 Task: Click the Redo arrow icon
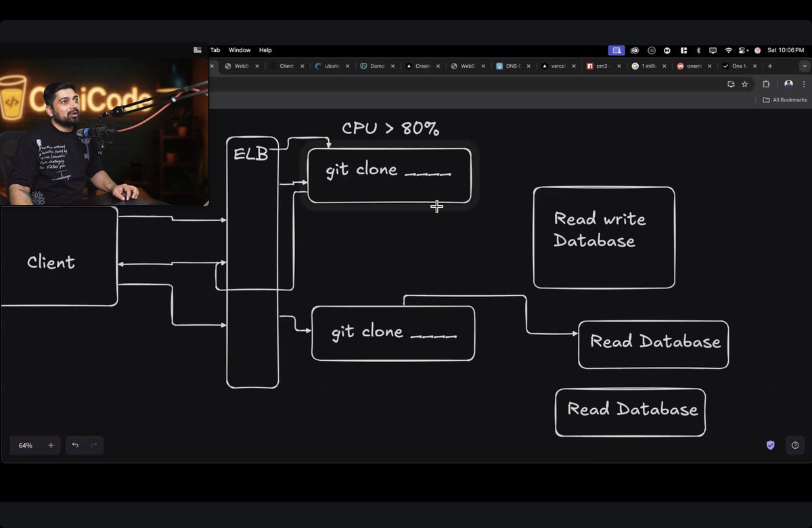pyautogui.click(x=93, y=445)
